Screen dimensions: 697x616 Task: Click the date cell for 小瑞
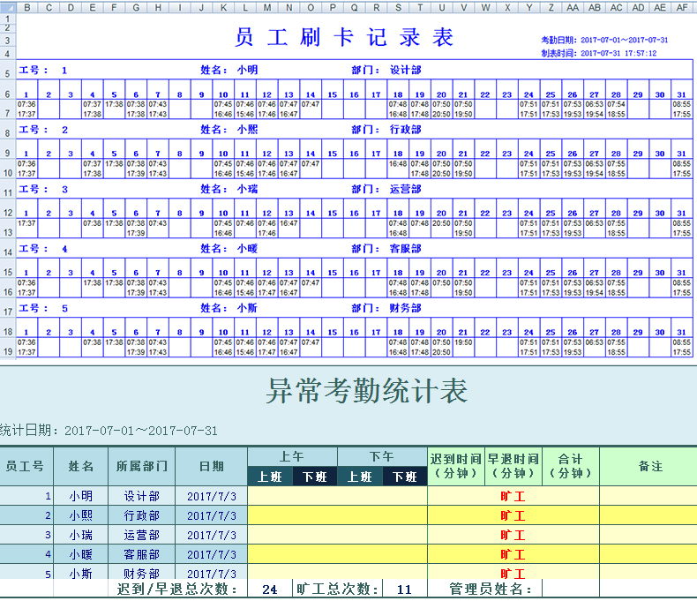coord(211,535)
